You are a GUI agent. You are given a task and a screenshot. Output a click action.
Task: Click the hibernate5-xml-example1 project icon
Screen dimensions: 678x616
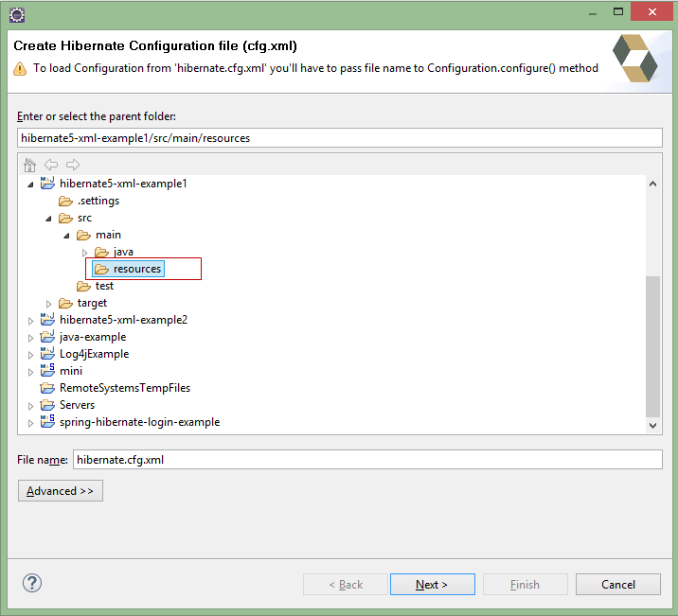coord(47,184)
